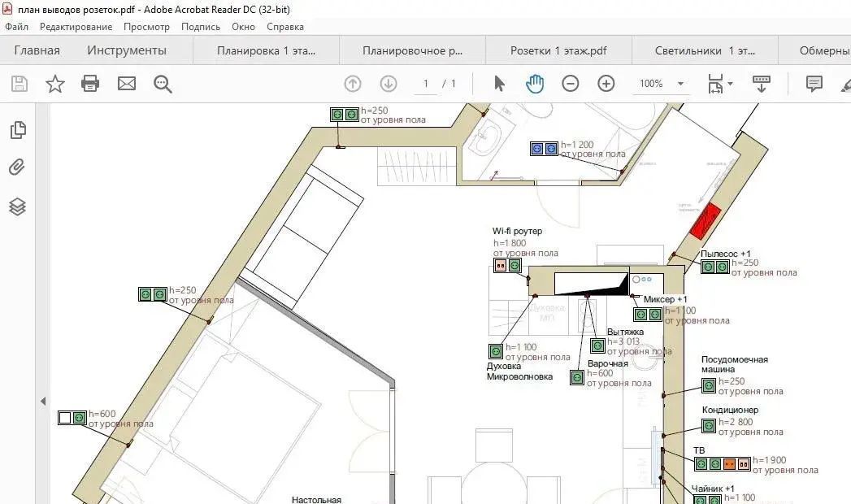Show the Layers panel in sidebar
Viewport: 851px width, 504px height.
(17, 206)
